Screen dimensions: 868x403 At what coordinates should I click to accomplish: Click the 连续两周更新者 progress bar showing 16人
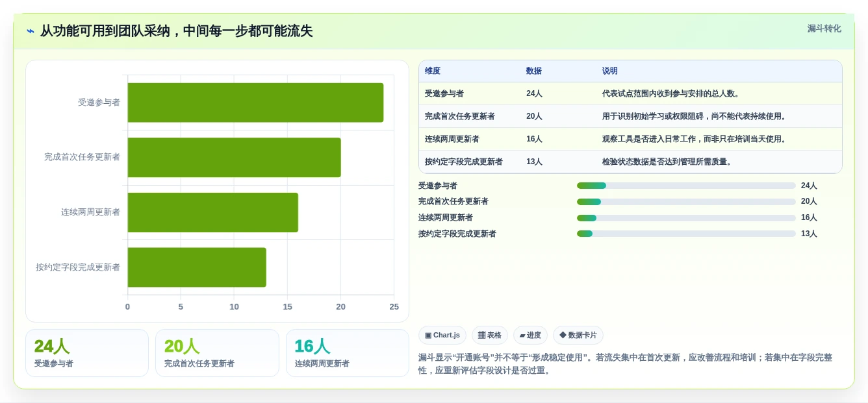[686, 218]
